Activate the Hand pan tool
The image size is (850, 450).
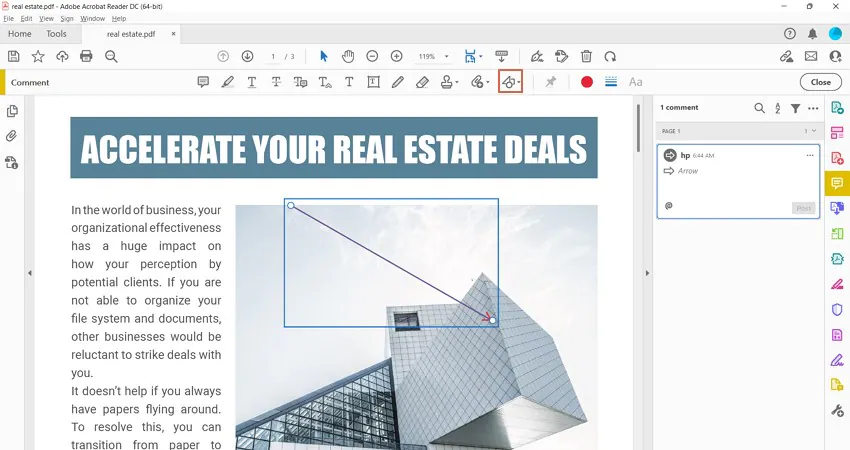[x=348, y=56]
